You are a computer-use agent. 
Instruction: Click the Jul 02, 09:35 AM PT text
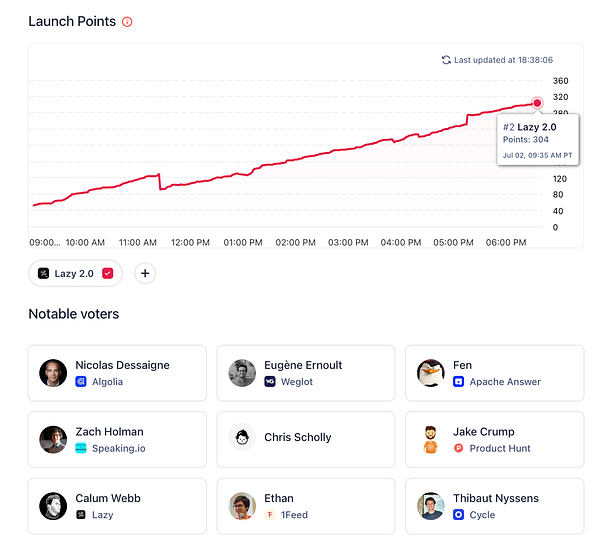(537, 155)
